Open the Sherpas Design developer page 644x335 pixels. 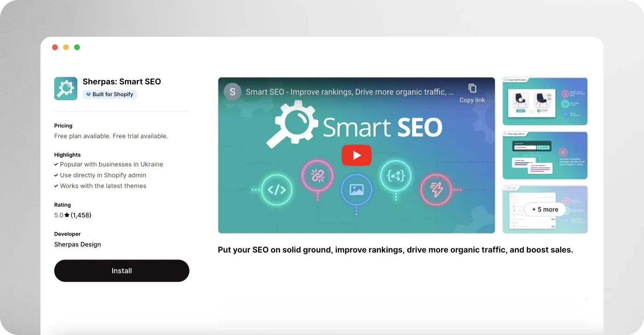click(77, 244)
